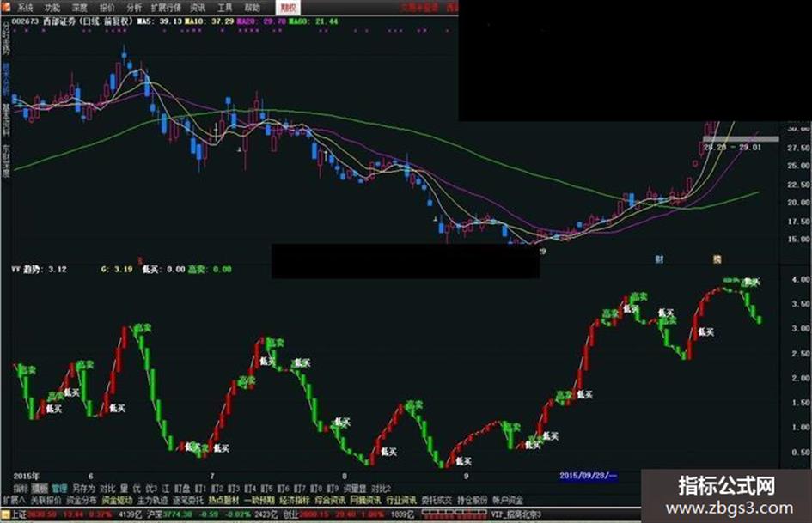Click the 创业 index in status bar
The width and height of the screenshot is (812, 523).
pos(290,514)
